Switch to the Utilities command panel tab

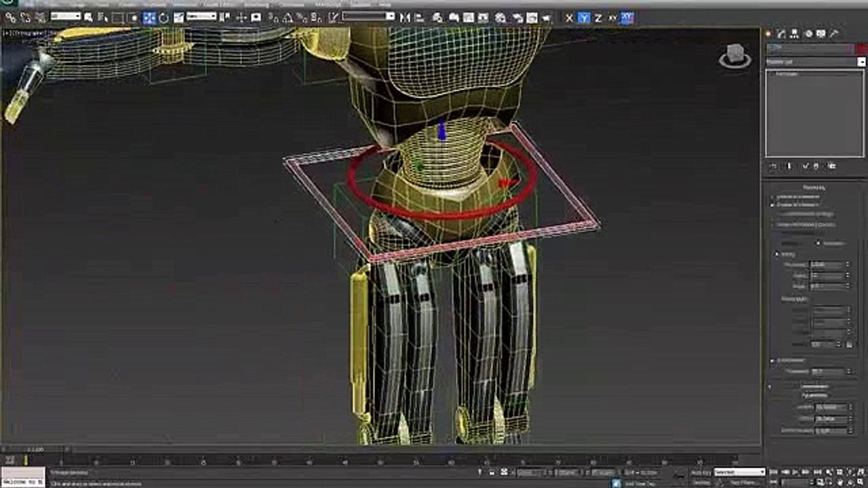point(834,33)
